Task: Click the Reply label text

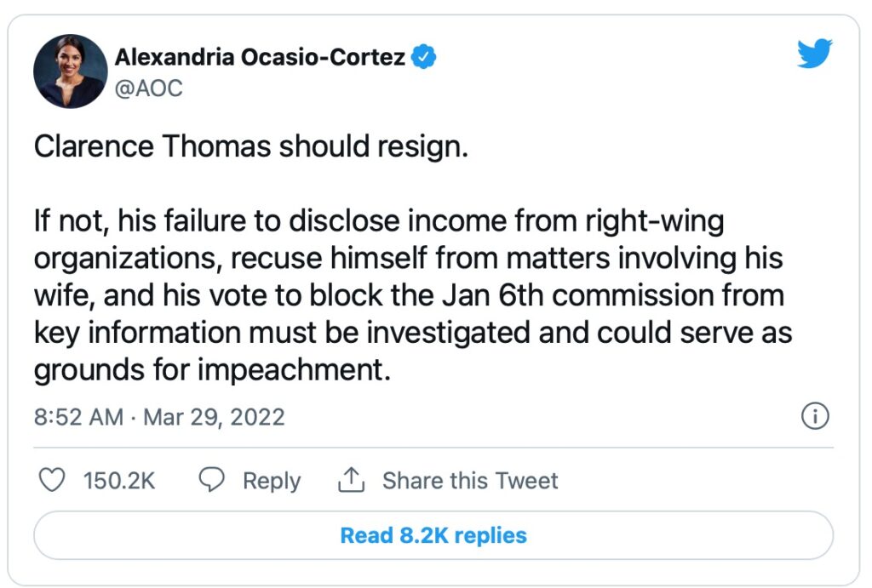Action: coord(271,481)
